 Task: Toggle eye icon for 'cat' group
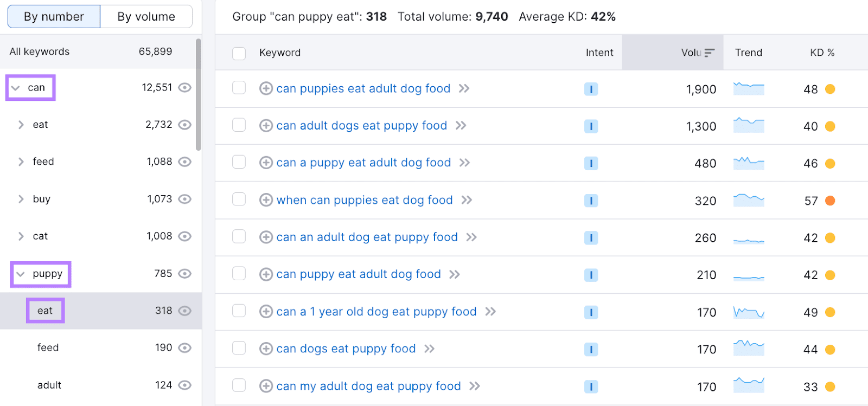coord(185,236)
